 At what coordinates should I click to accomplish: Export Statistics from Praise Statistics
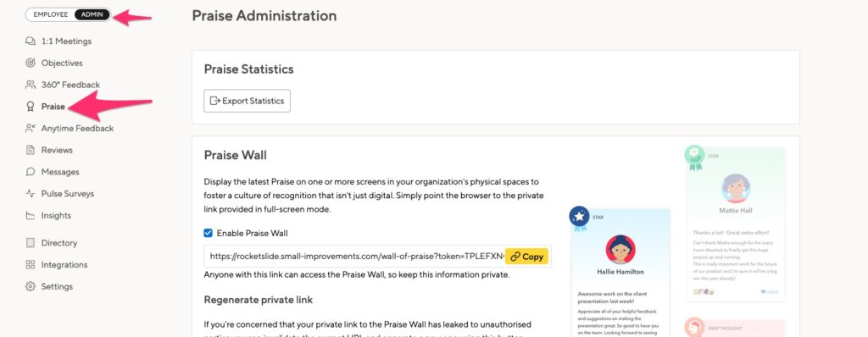click(247, 101)
